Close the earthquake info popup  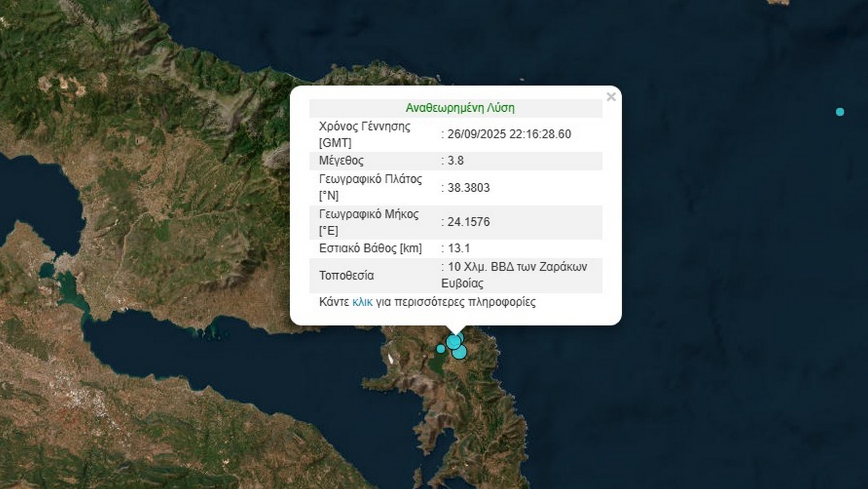point(611,97)
